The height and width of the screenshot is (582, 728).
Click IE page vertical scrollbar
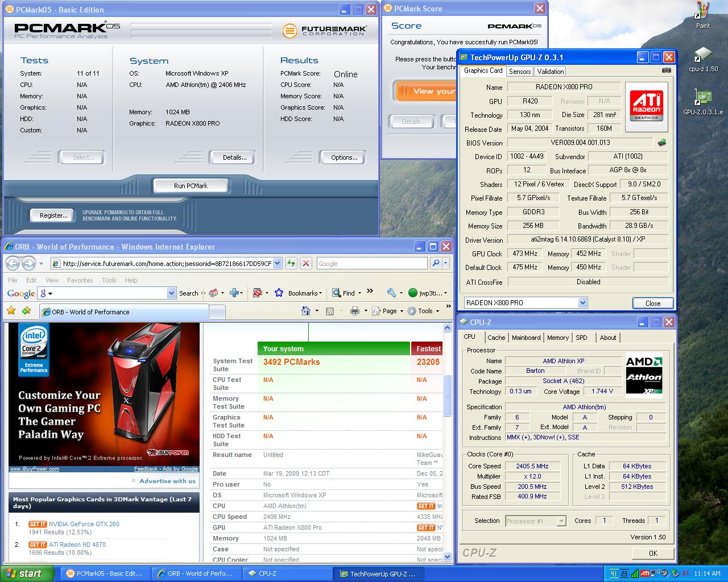[x=447, y=443]
